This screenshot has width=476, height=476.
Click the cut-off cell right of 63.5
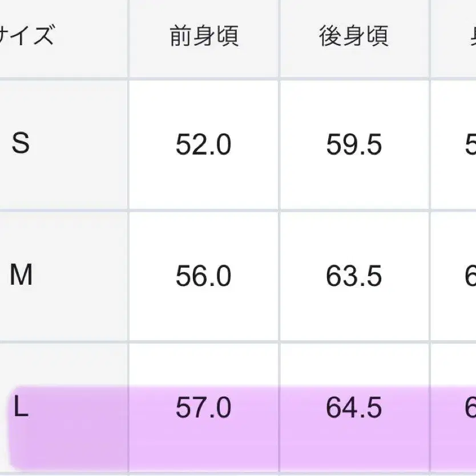469,277
